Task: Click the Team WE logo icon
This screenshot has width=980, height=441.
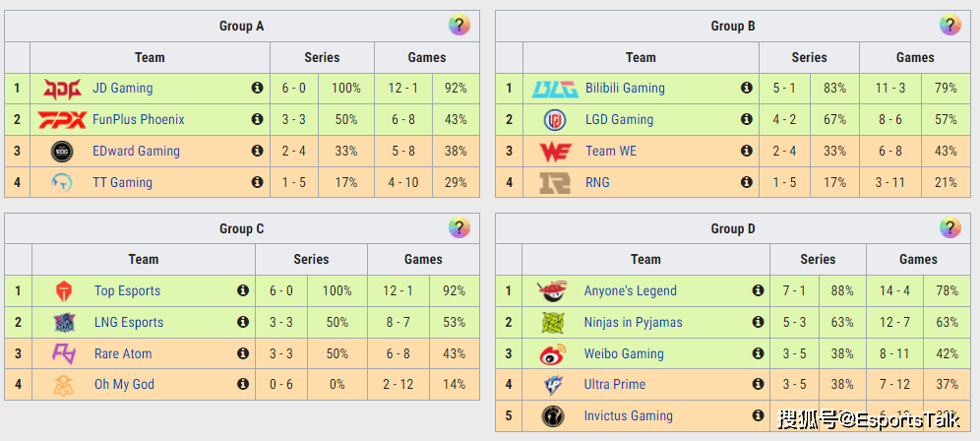Action: click(x=555, y=151)
